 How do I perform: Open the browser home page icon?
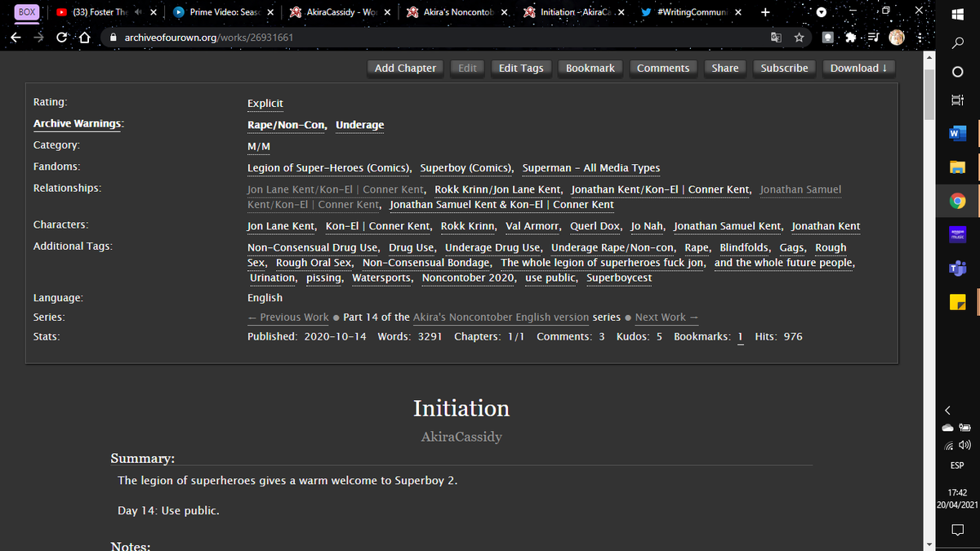[x=84, y=38]
